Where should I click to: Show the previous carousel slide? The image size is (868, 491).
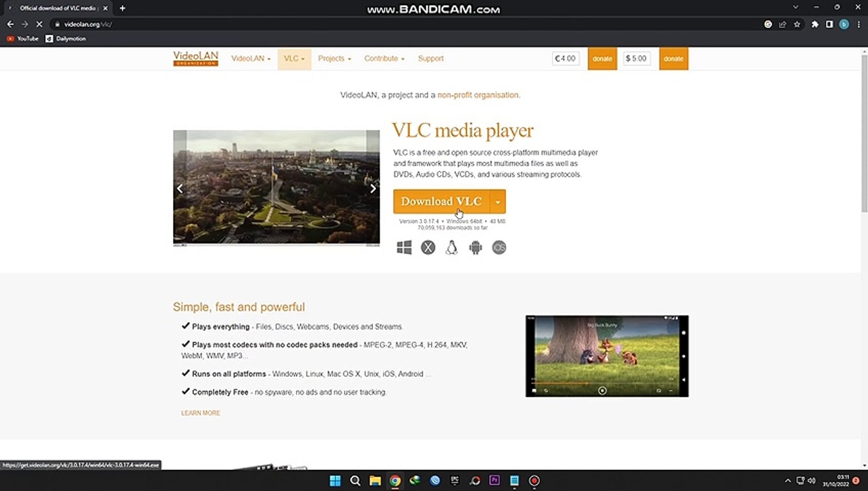click(x=180, y=188)
